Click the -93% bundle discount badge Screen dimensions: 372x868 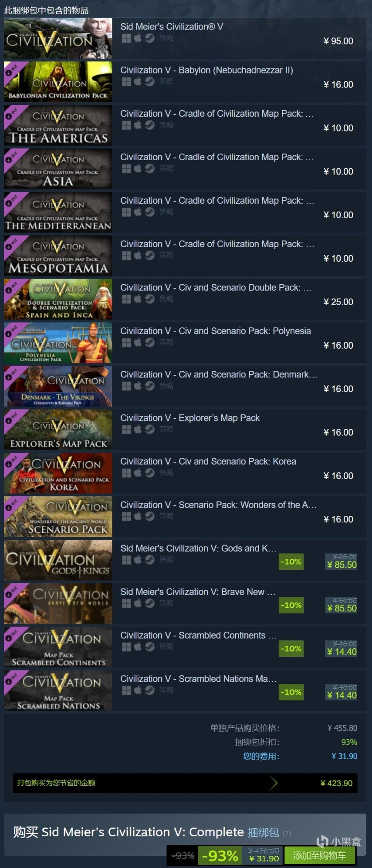[220, 856]
